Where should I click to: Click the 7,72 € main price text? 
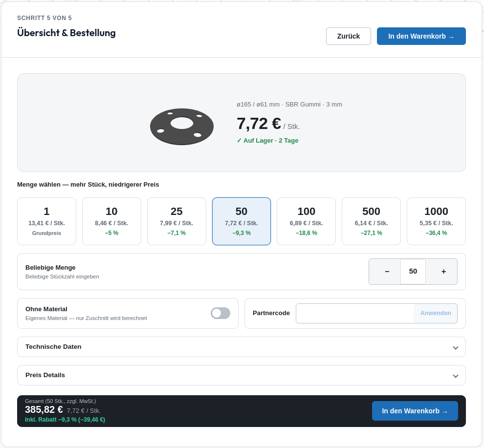pyautogui.click(x=259, y=124)
